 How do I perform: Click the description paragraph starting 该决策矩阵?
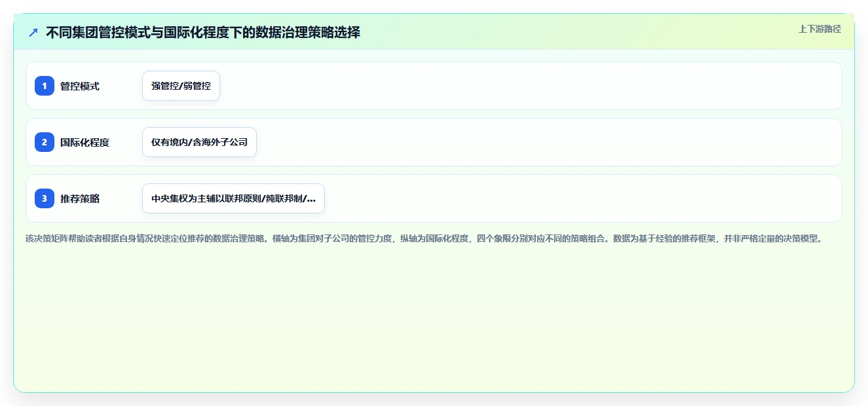tap(424, 239)
